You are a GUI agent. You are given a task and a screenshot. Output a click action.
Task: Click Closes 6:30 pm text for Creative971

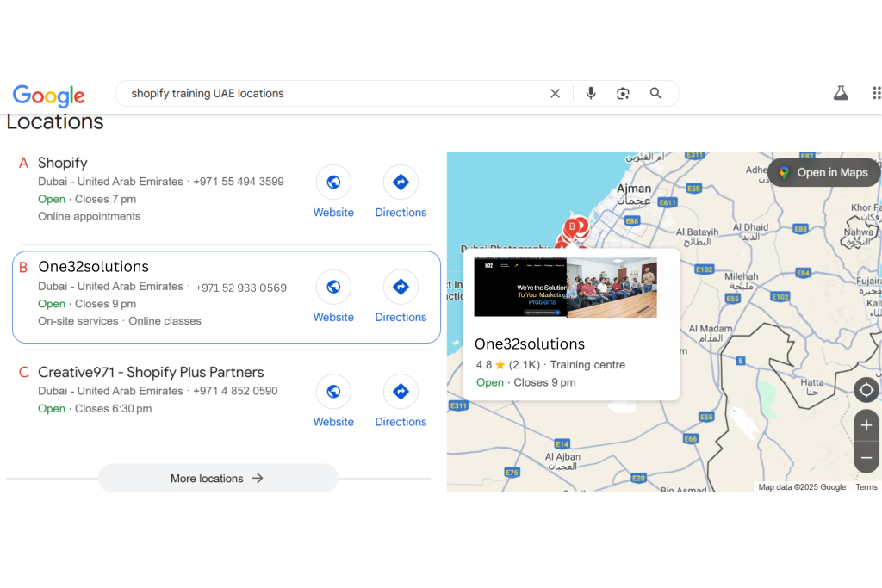point(113,409)
